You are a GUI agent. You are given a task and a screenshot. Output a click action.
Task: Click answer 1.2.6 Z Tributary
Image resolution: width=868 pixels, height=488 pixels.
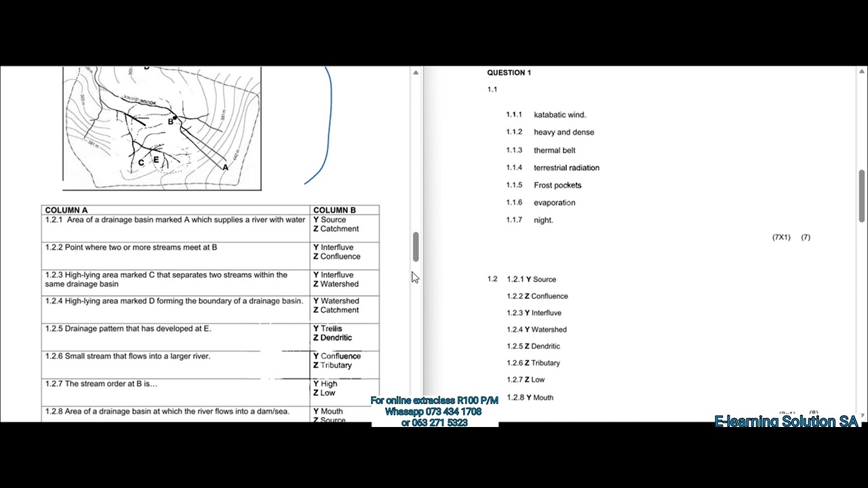pyautogui.click(x=533, y=363)
